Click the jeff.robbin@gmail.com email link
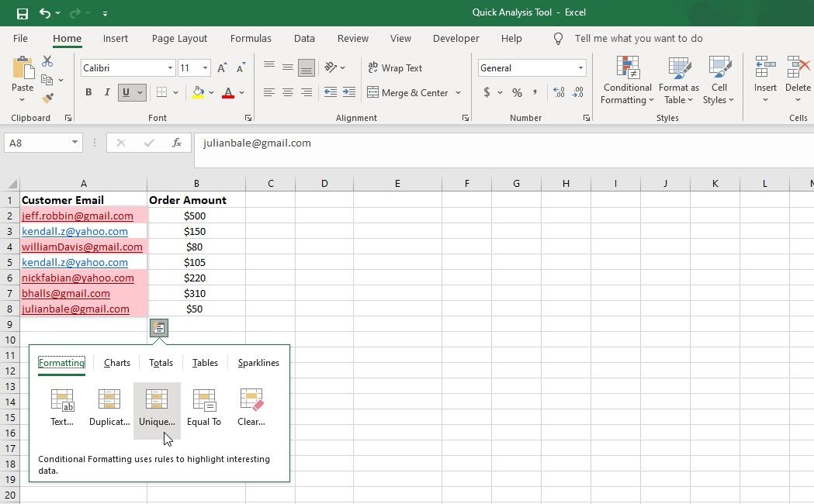The image size is (814, 504). tap(78, 216)
